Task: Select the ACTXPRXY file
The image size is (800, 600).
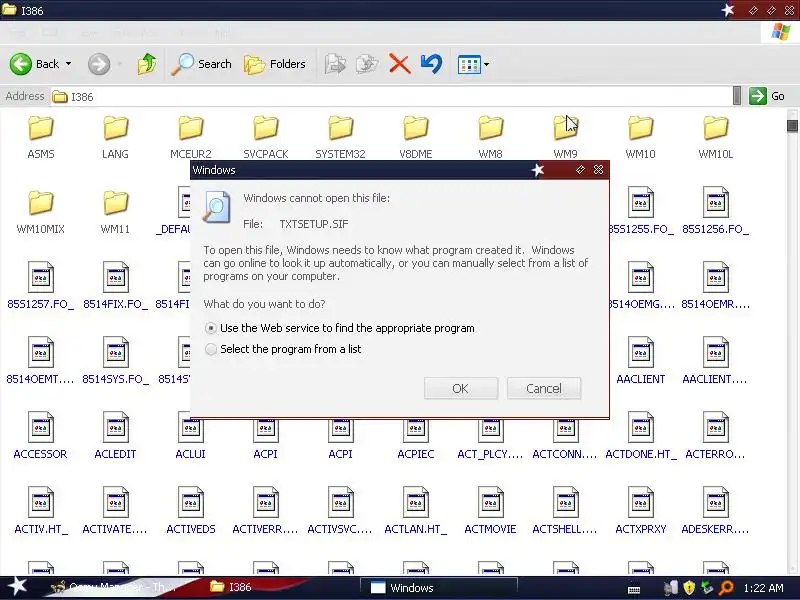Action: click(640, 511)
